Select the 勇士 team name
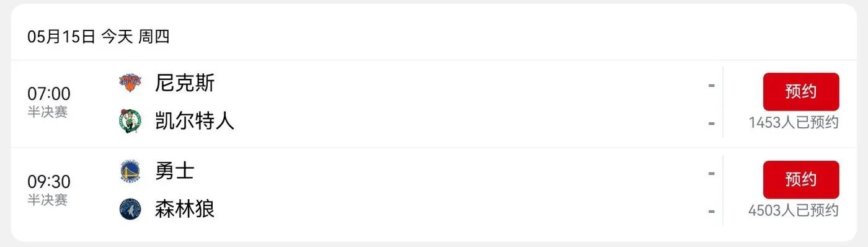The image size is (868, 247). [x=175, y=171]
